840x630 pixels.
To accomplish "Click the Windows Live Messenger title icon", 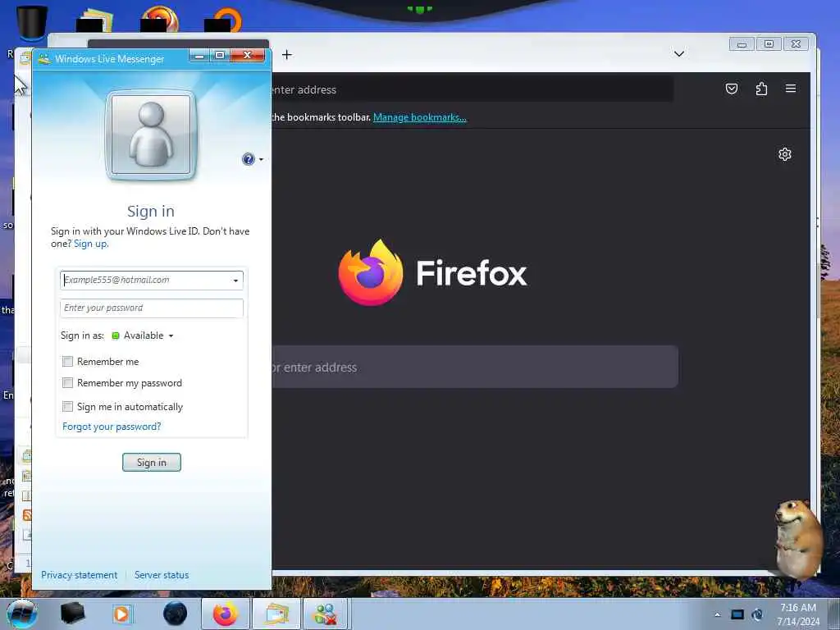I will point(44,59).
